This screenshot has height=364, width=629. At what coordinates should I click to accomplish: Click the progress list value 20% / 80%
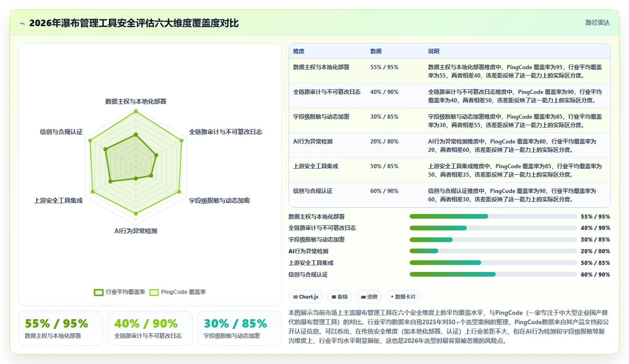pos(595,251)
